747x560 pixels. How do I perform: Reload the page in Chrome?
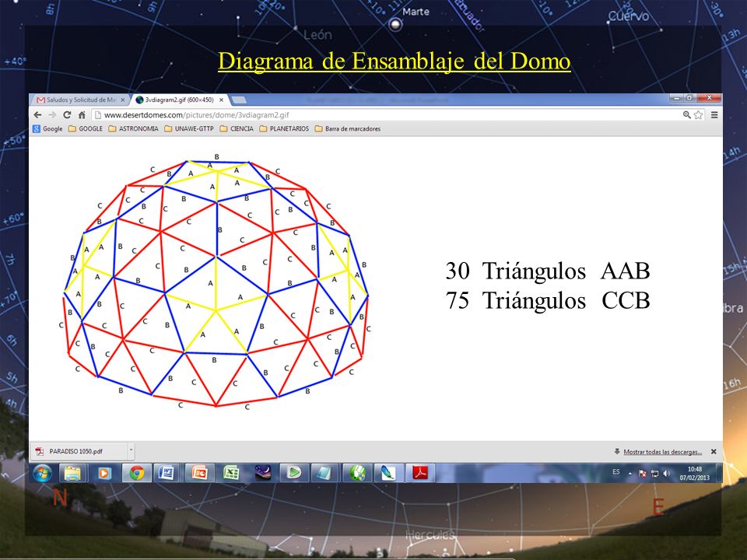pyautogui.click(x=67, y=115)
